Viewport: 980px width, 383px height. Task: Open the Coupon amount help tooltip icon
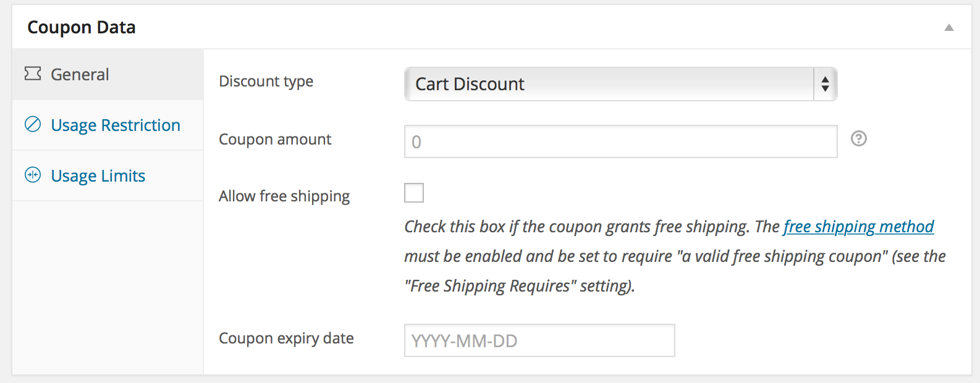click(859, 139)
